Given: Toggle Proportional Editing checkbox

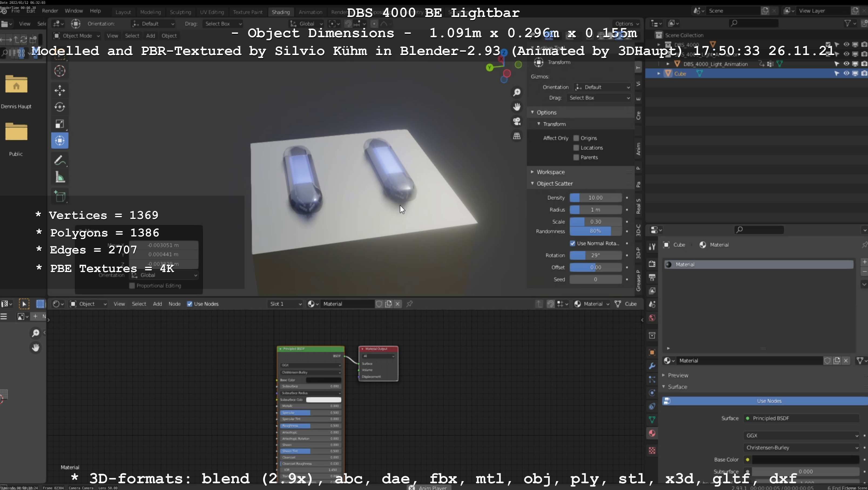Looking at the screenshot, I should [x=132, y=285].
